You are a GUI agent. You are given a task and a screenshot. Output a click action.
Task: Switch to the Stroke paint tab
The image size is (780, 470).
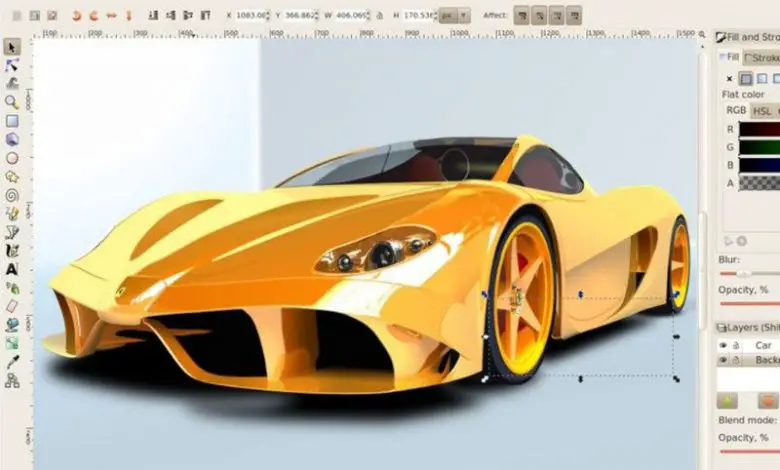[762, 58]
